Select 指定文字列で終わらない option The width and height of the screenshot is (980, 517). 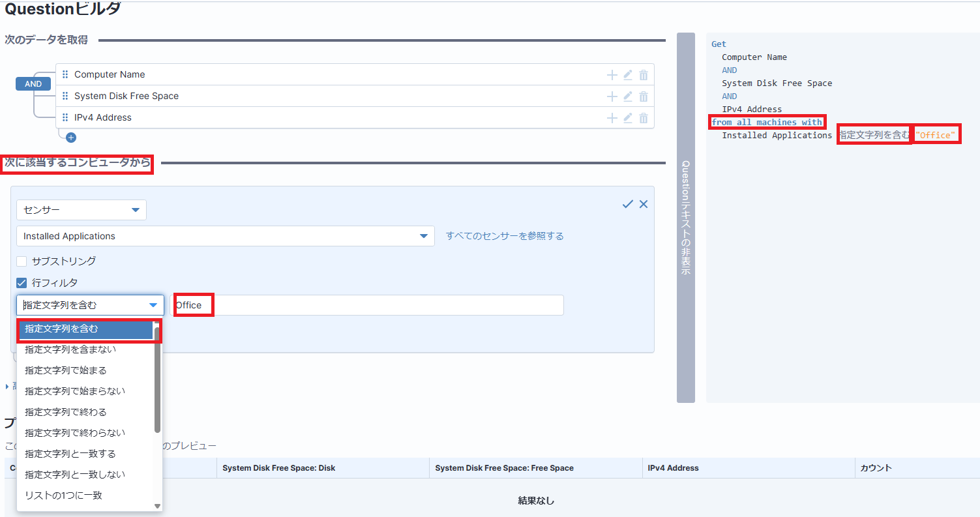[85, 433]
